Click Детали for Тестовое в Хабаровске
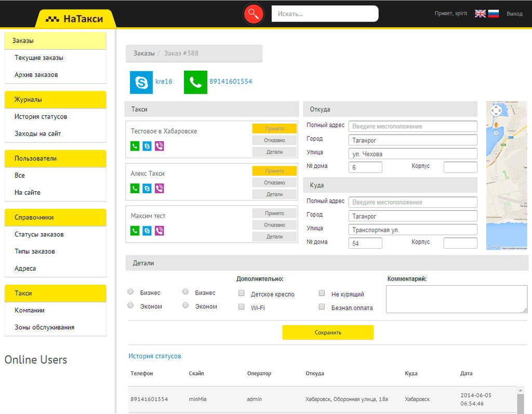 click(x=274, y=152)
